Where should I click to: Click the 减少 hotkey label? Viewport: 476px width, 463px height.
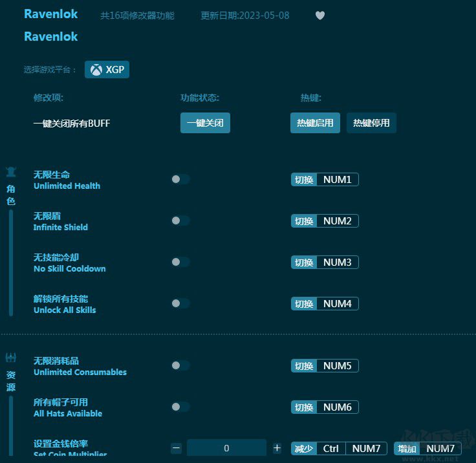[304, 448]
